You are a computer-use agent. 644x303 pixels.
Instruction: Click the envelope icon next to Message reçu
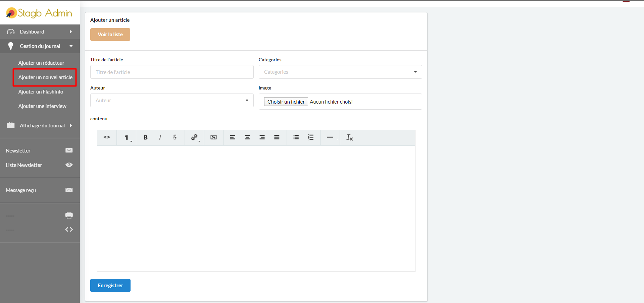pyautogui.click(x=69, y=190)
